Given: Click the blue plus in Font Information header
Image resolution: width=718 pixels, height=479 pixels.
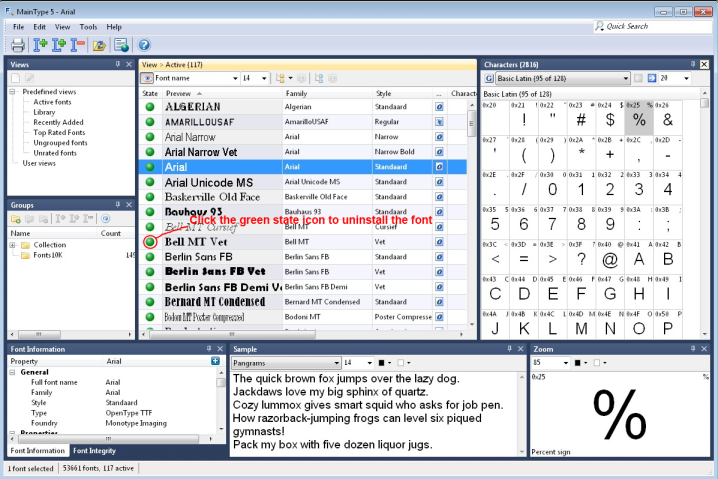Looking at the screenshot, I should (215, 361).
